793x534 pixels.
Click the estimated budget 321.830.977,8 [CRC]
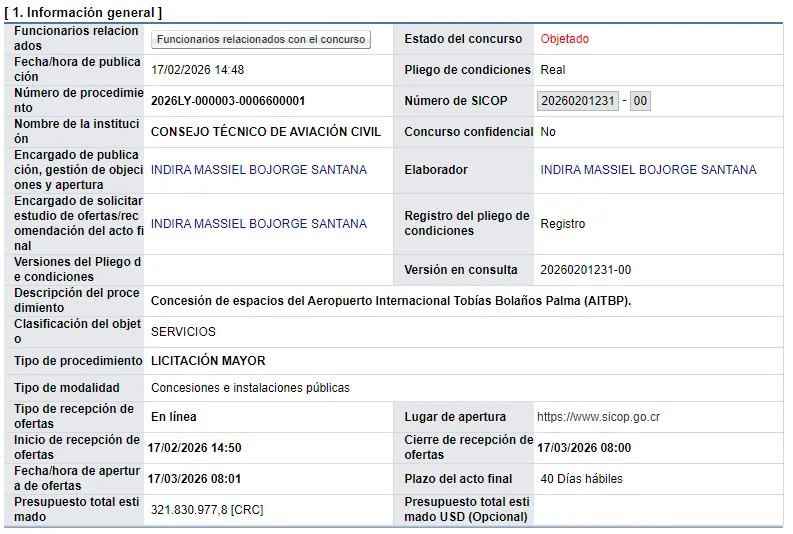207,510
